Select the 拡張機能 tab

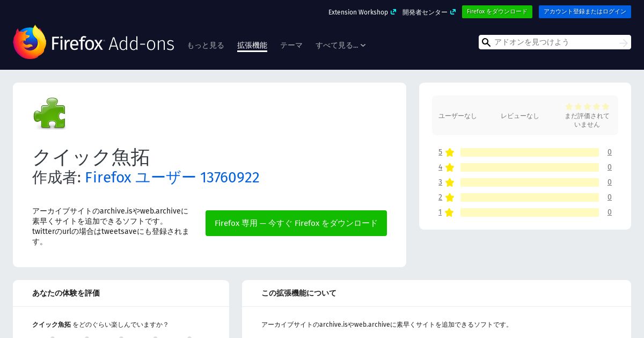click(x=252, y=46)
